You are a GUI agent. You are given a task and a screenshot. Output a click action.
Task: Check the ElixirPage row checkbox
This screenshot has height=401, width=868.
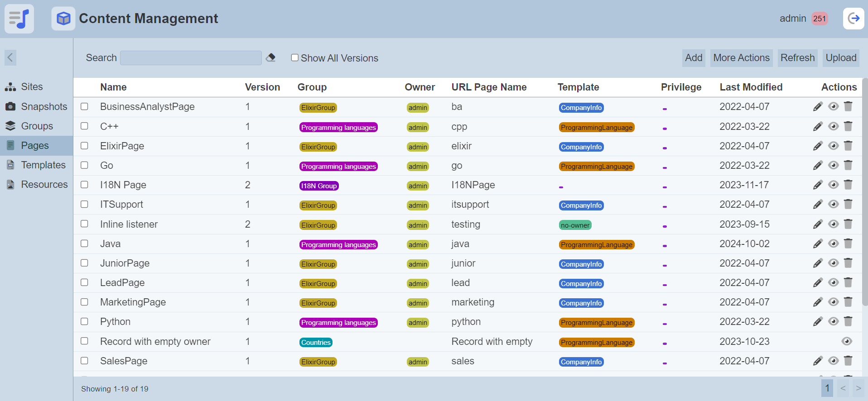point(84,146)
